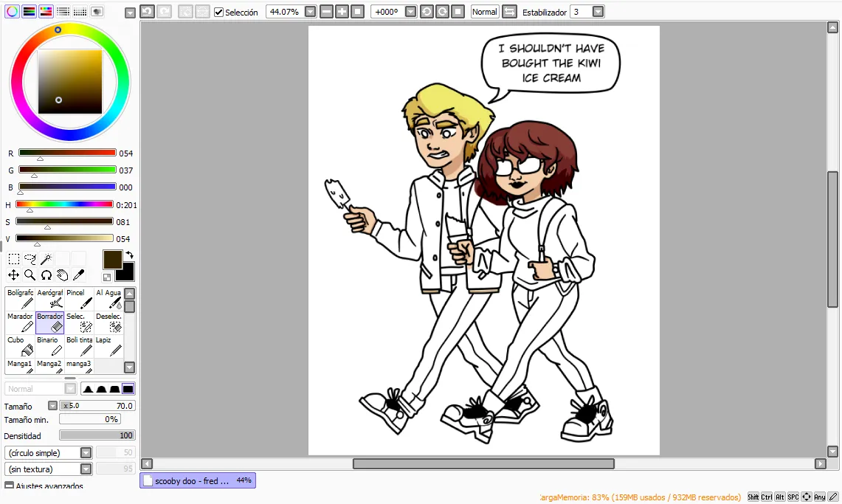Select the lasso selection tool
This screenshot has width=842, height=504.
coord(30,259)
